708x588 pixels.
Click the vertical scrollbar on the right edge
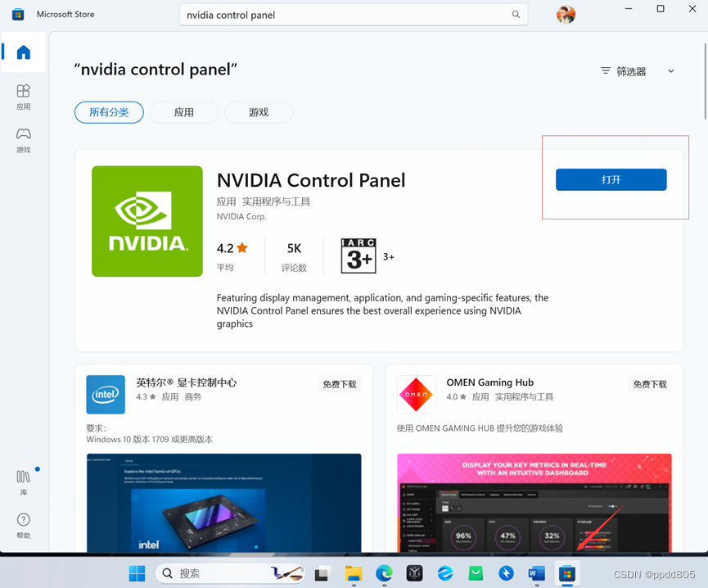(x=705, y=81)
